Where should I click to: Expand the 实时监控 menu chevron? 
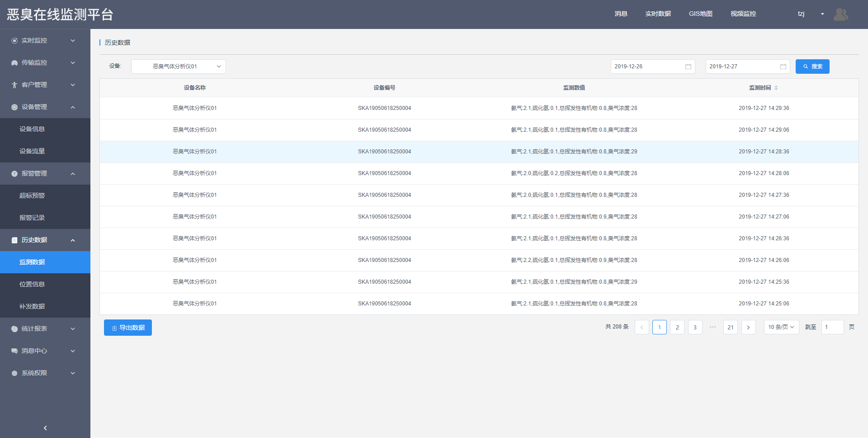tap(73, 41)
